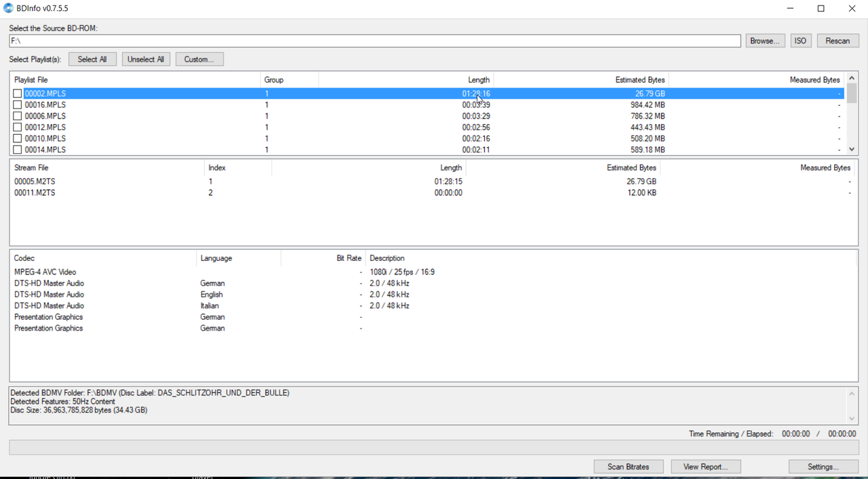Check the 00016.MPLS playlist checkbox

coord(18,105)
